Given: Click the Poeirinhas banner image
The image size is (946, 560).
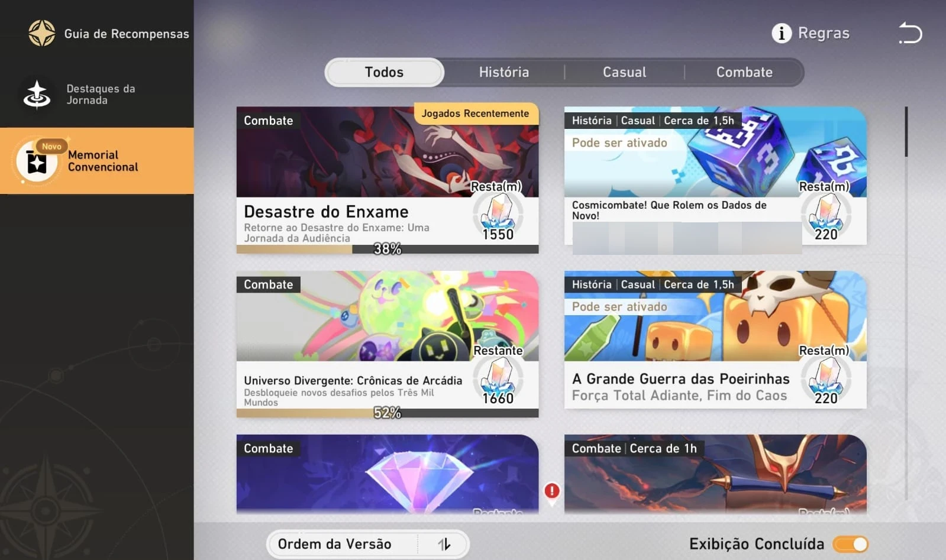Looking at the screenshot, I should [715, 316].
